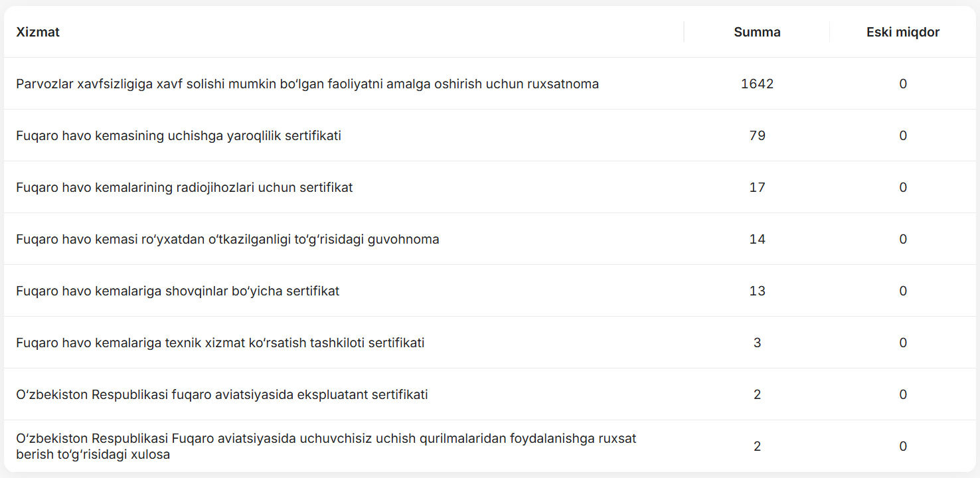Click the ekspluatant sertifikati service name
This screenshot has width=980, height=478.
coord(222,394)
